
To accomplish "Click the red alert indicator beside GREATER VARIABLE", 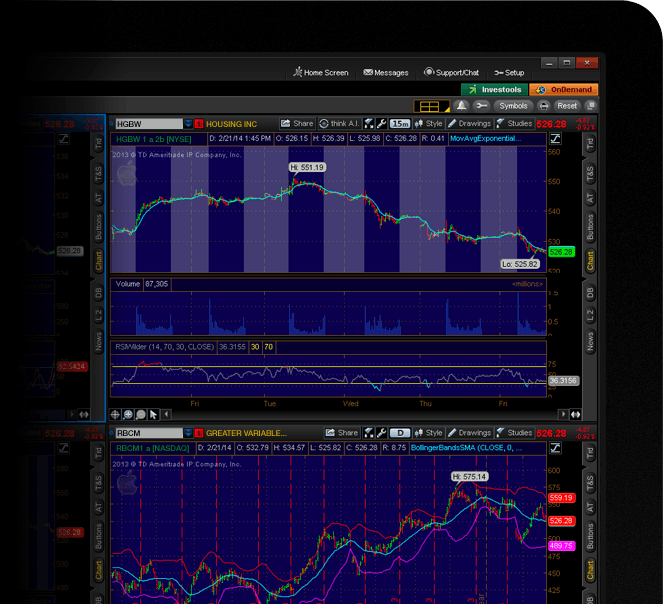I will tap(199, 433).
